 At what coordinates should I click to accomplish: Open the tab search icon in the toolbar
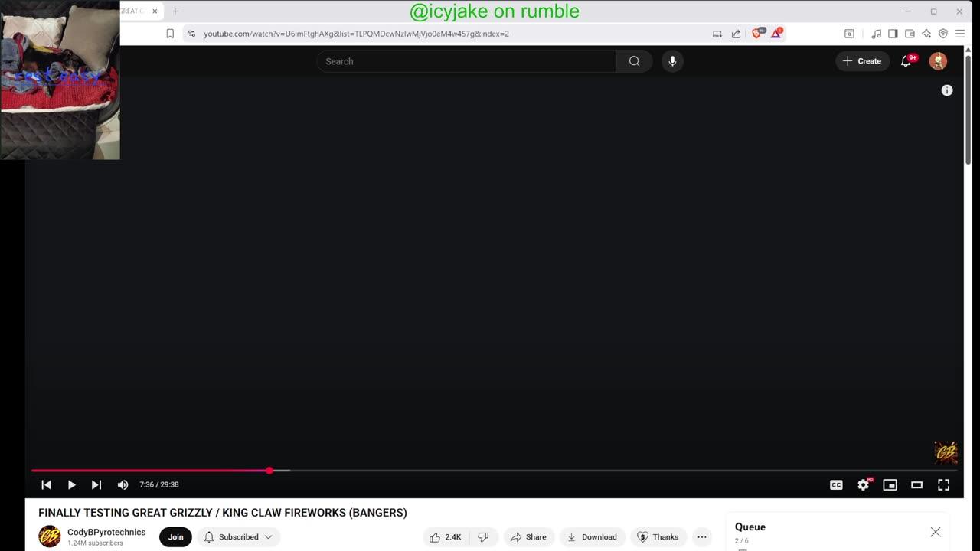pyautogui.click(x=849, y=34)
